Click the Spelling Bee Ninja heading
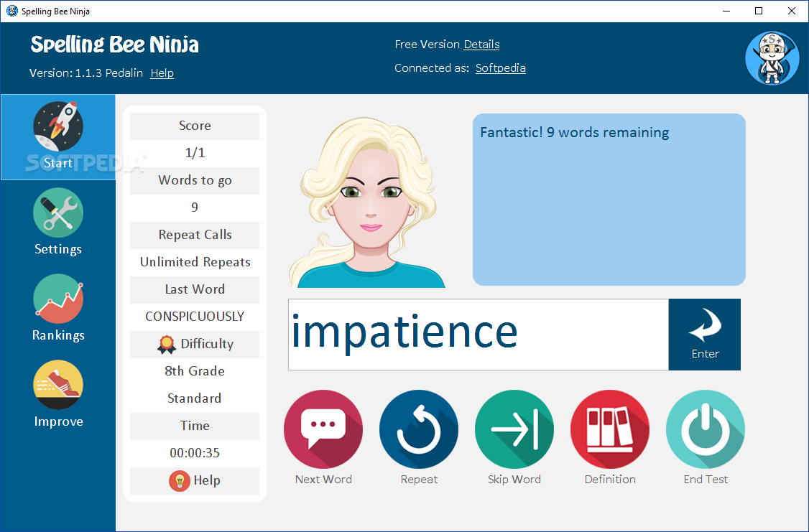Screen dimensions: 809x532 tap(114, 45)
